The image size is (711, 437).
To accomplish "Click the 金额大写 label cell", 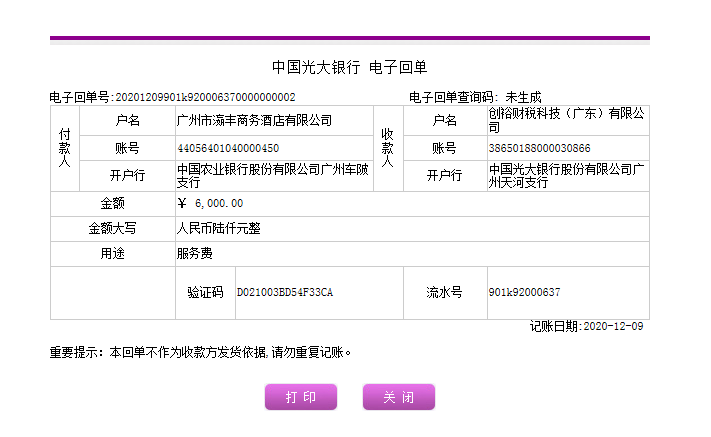I will point(112,228).
